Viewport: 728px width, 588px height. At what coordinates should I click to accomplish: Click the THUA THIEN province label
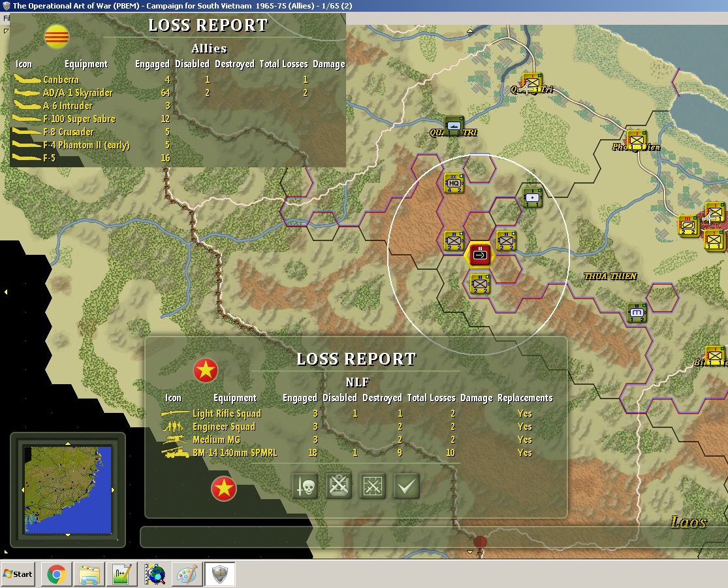point(610,276)
